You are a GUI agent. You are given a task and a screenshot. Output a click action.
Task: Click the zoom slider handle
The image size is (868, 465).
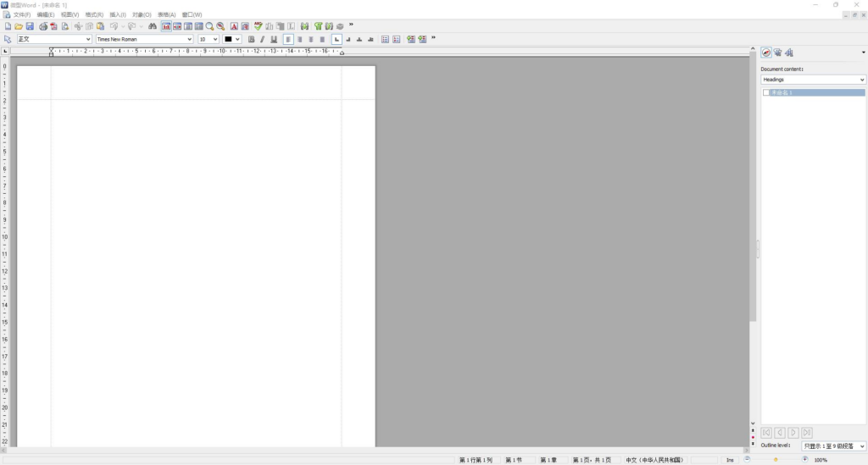coord(776,460)
